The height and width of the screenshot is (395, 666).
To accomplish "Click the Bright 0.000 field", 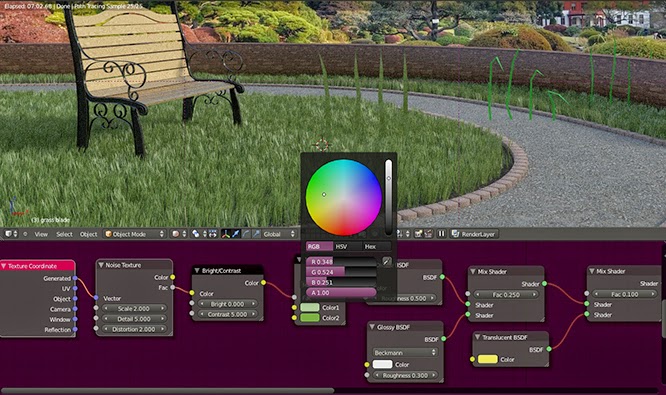I will pyautogui.click(x=228, y=304).
